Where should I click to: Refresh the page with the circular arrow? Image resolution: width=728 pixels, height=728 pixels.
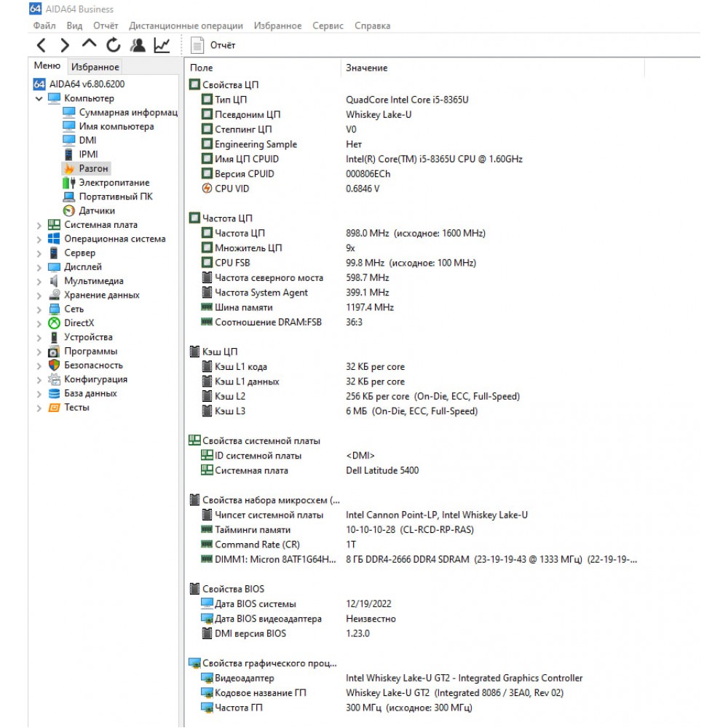(x=114, y=45)
